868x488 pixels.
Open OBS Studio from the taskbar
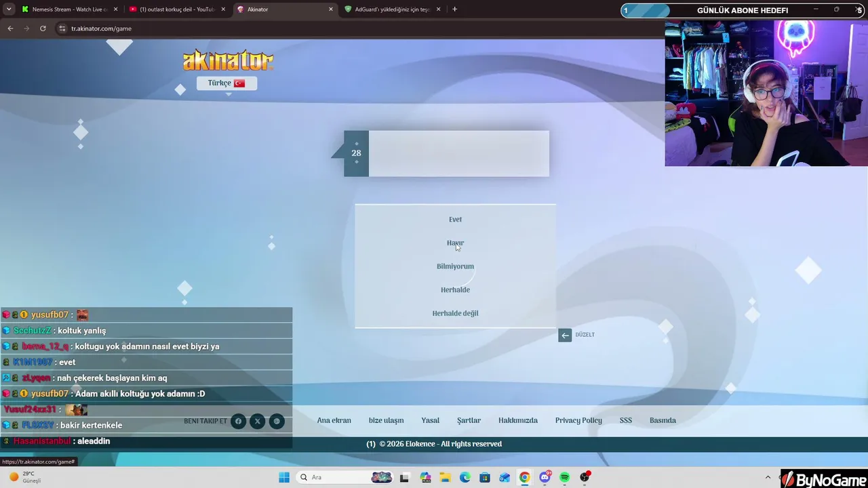point(585,477)
